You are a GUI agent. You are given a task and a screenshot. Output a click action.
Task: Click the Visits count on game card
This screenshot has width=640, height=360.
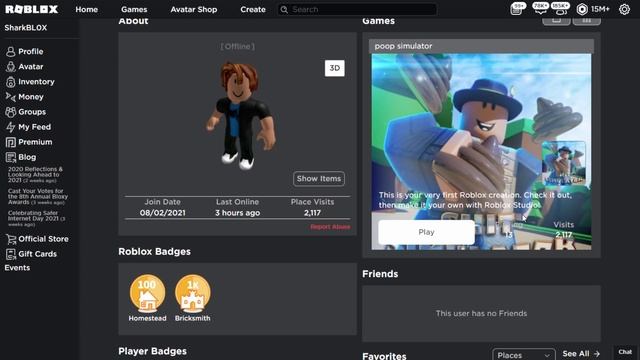tap(563, 234)
